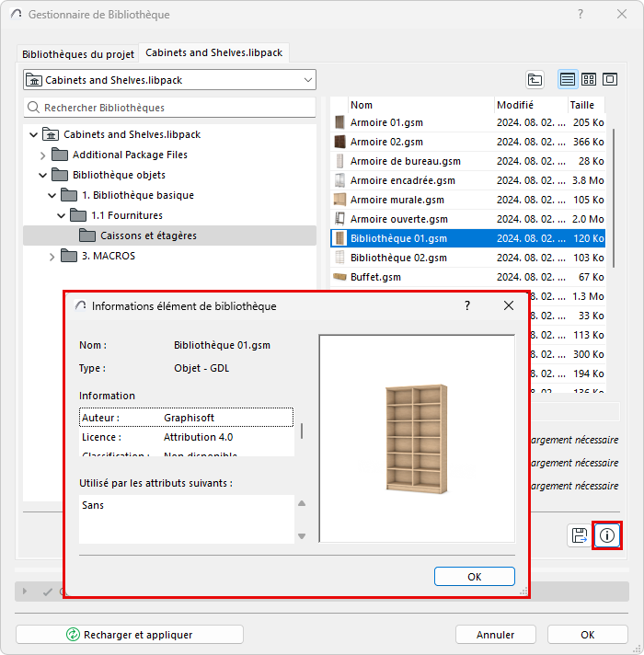Screen dimensions: 644x655
Task: Collapse Cabinets and Shelves.libpack tree node
Action: point(33,134)
